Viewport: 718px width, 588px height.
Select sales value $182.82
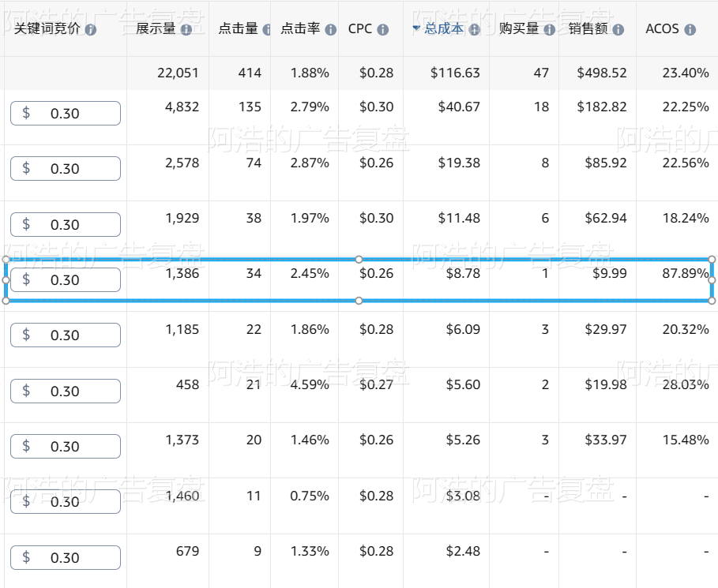pyautogui.click(x=602, y=107)
